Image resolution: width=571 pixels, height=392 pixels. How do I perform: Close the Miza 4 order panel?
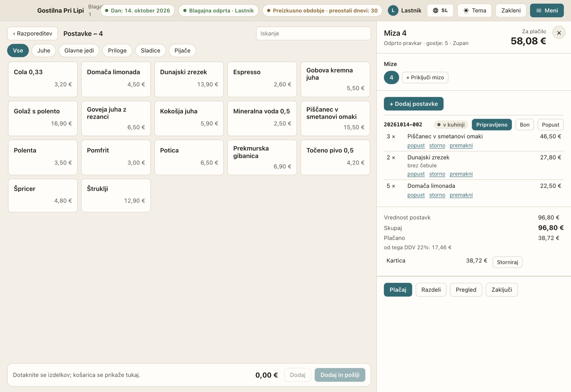559,33
